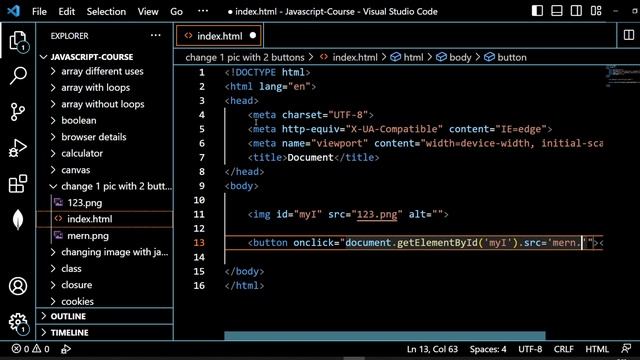Toggle the secondary side bar layout icon
The image size is (640, 360).
(x=576, y=11)
